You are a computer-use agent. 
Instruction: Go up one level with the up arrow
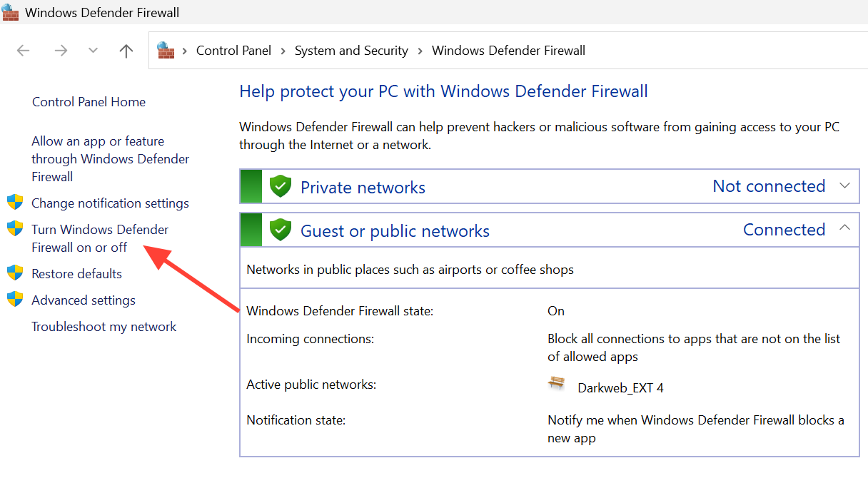126,51
